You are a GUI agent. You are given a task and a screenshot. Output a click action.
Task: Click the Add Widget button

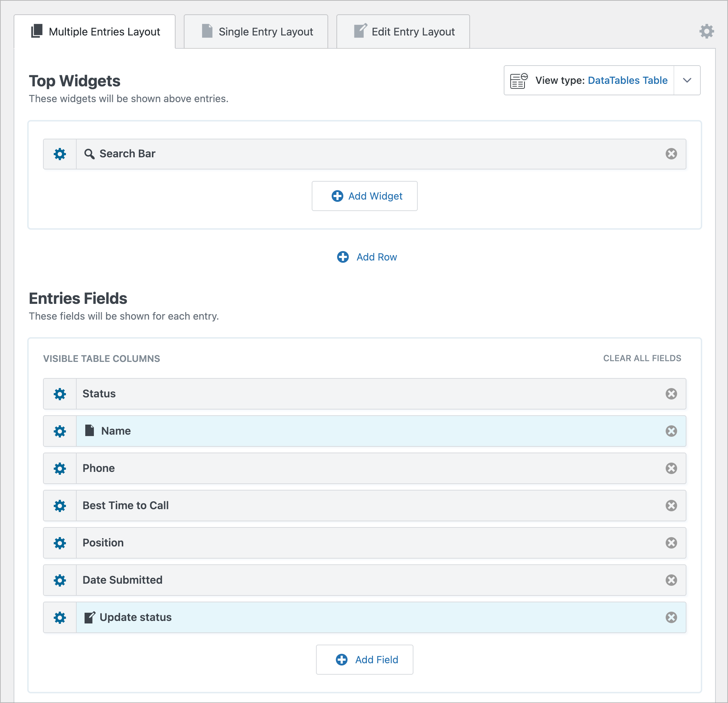(x=364, y=196)
